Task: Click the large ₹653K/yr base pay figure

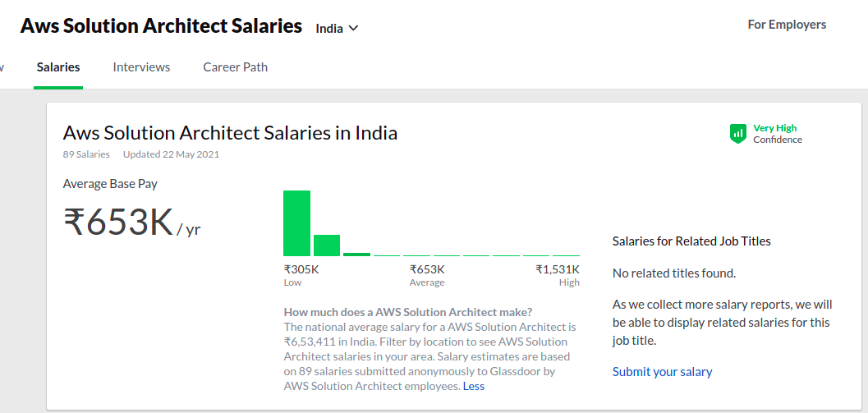Action: click(131, 223)
